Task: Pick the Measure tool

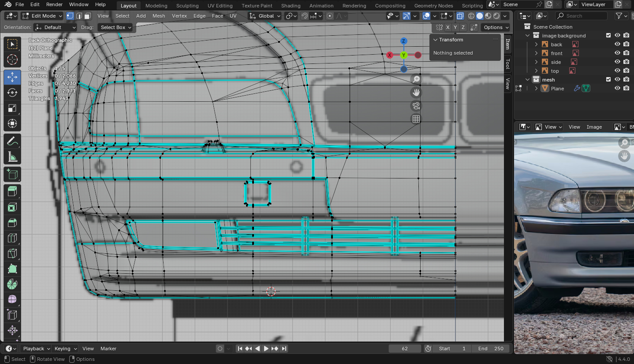Action: (12, 157)
